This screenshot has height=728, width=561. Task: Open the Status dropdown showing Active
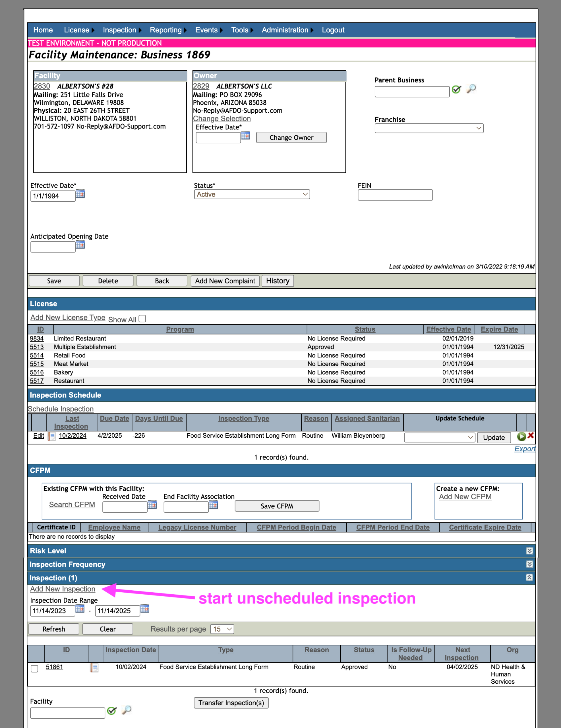[252, 194]
